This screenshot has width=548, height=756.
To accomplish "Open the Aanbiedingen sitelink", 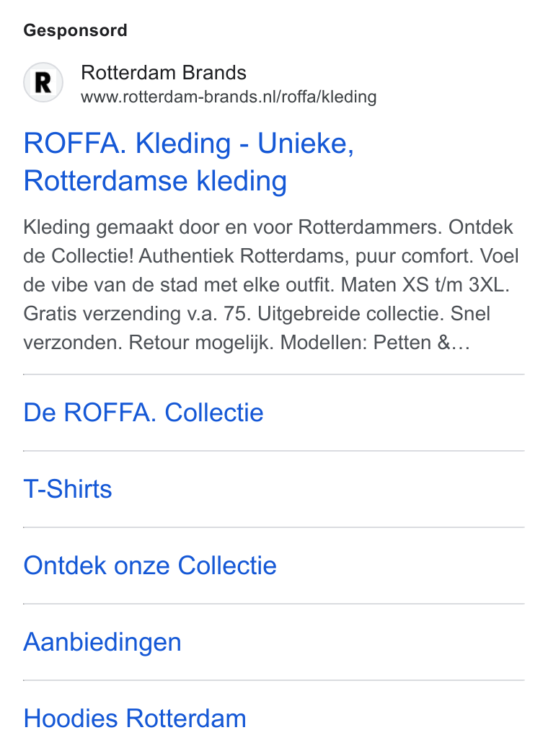I will (x=102, y=642).
